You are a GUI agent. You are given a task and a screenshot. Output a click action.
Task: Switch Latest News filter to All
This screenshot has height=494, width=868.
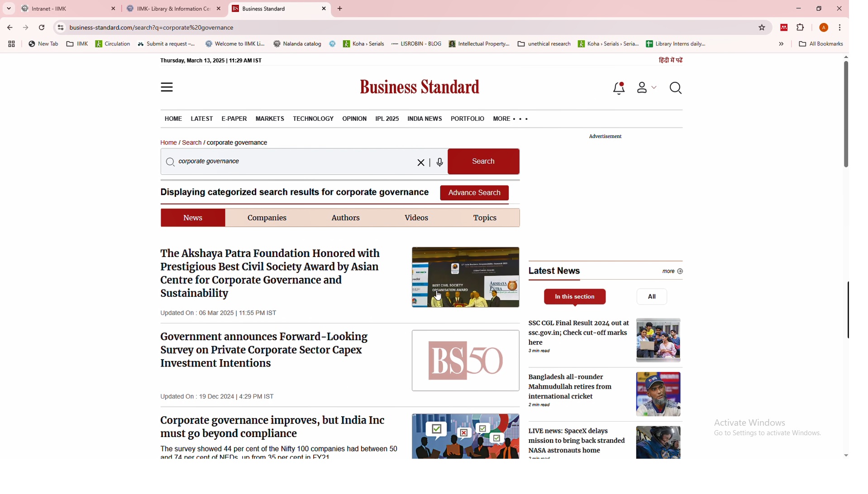652,297
